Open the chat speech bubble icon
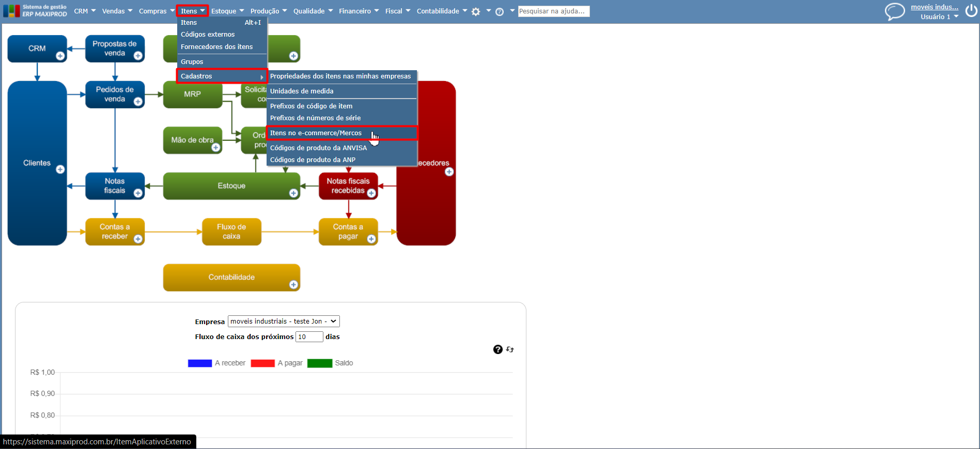The image size is (980, 449). [x=895, y=11]
